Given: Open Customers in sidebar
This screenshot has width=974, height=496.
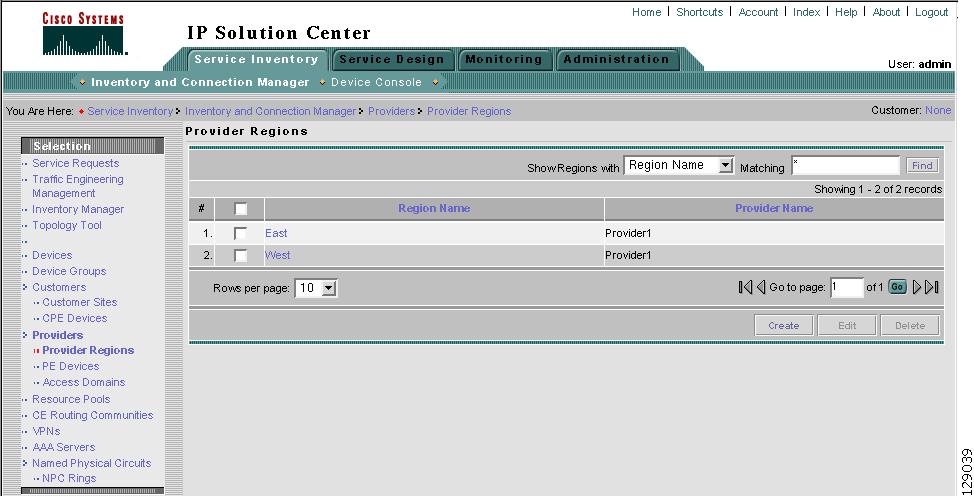Looking at the screenshot, I should pyautogui.click(x=59, y=287).
